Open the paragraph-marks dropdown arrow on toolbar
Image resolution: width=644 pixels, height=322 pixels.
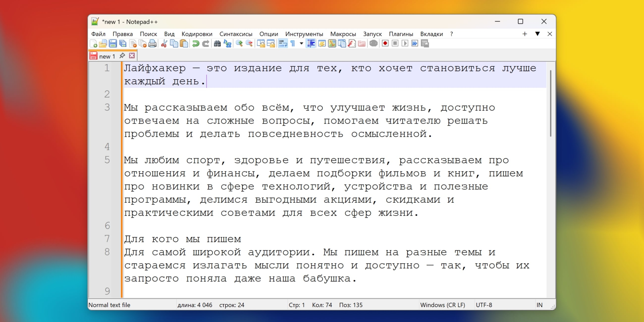point(301,43)
